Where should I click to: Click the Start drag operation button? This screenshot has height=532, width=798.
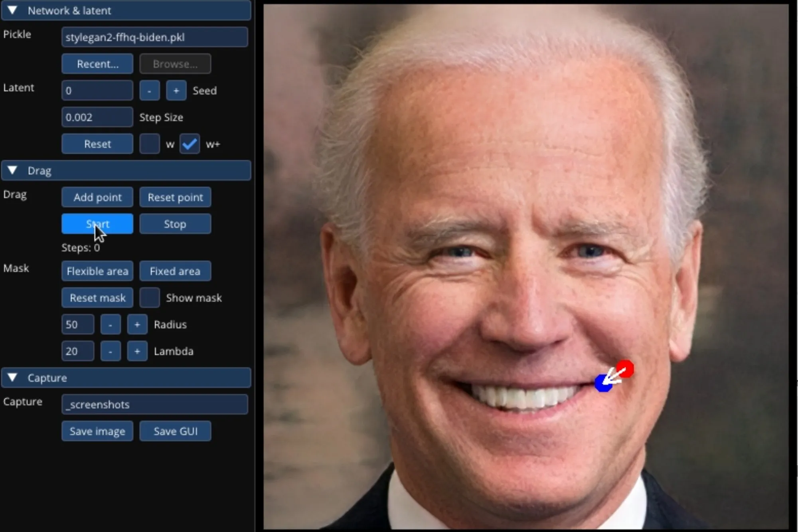click(x=97, y=224)
